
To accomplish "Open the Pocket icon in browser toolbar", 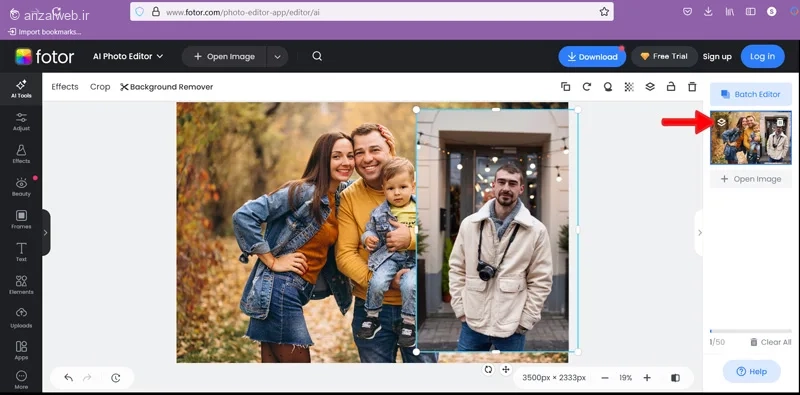I will click(687, 12).
